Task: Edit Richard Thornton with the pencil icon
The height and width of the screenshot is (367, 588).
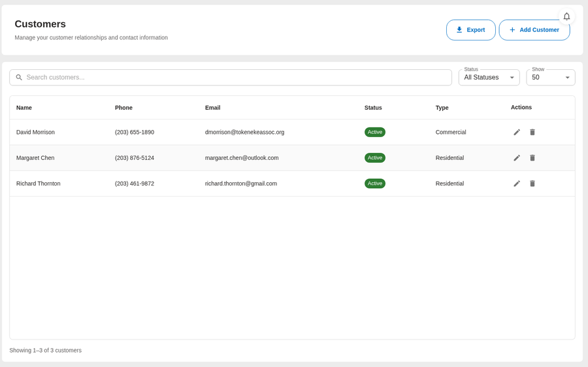Action: click(517, 183)
